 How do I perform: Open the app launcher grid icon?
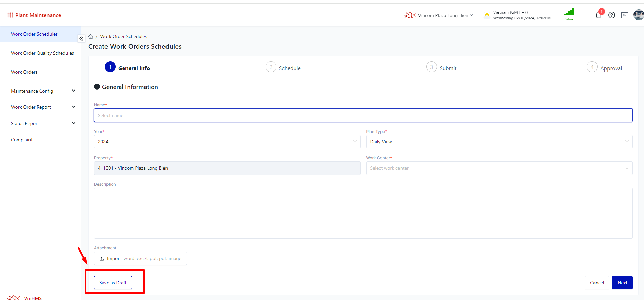coord(10,15)
